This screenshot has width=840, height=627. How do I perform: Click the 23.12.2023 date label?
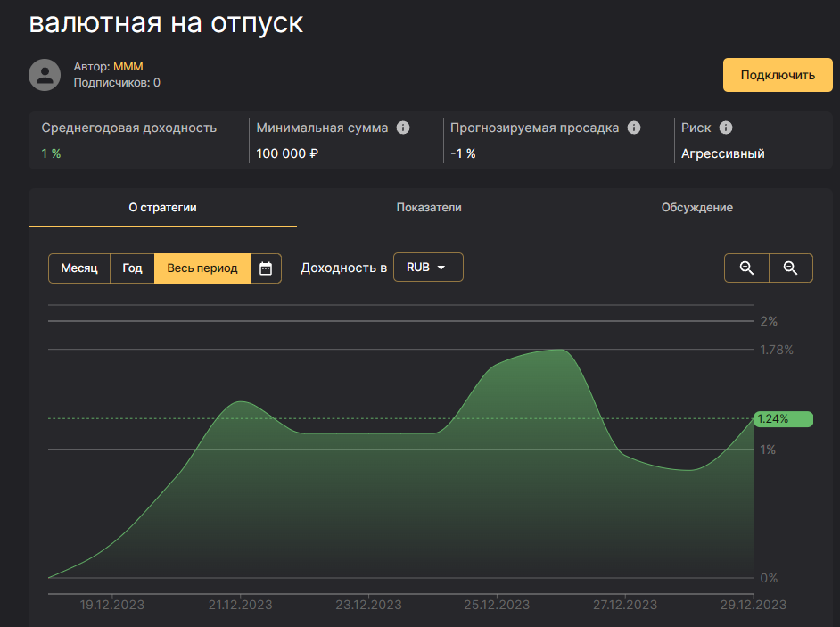pos(368,605)
